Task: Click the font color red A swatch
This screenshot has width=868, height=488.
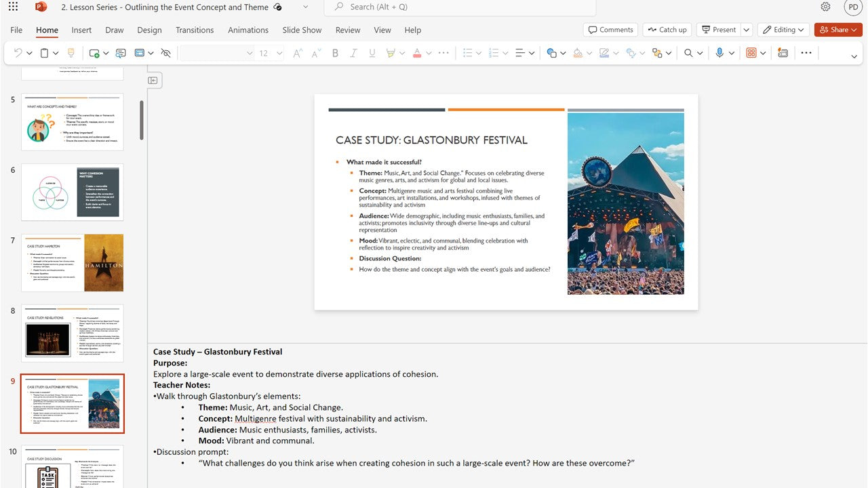Action: 417,53
